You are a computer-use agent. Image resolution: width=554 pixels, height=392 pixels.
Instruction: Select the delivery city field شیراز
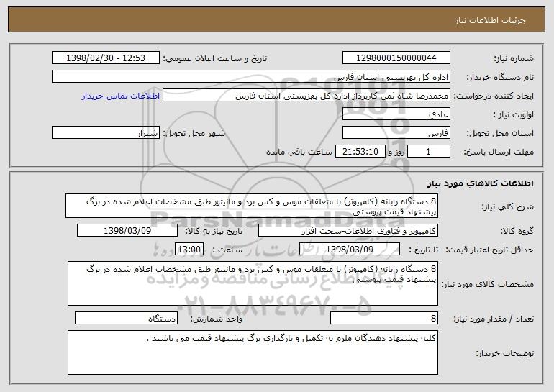(x=106, y=133)
